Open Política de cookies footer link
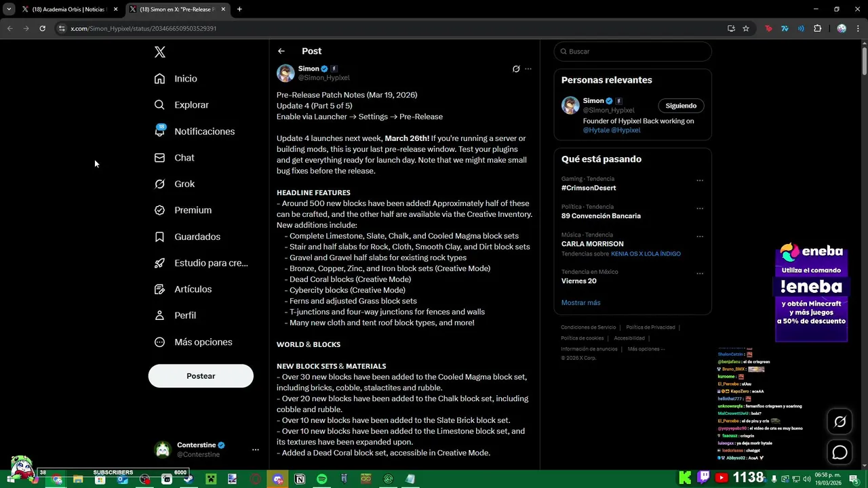Screen dimensions: 868x488 582,338
